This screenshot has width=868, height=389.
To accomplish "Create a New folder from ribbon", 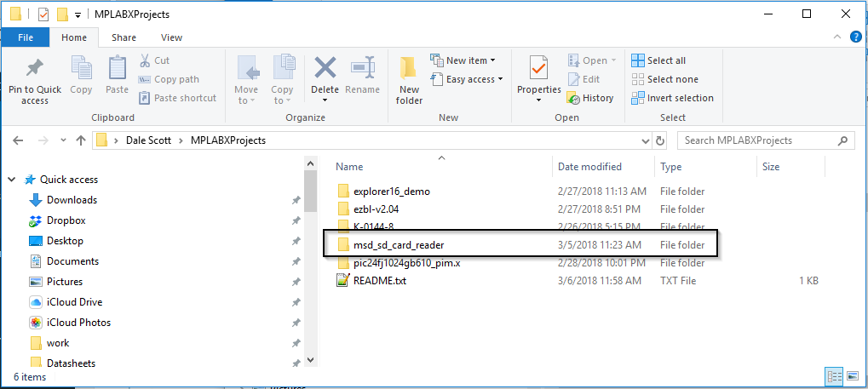I will (x=409, y=80).
